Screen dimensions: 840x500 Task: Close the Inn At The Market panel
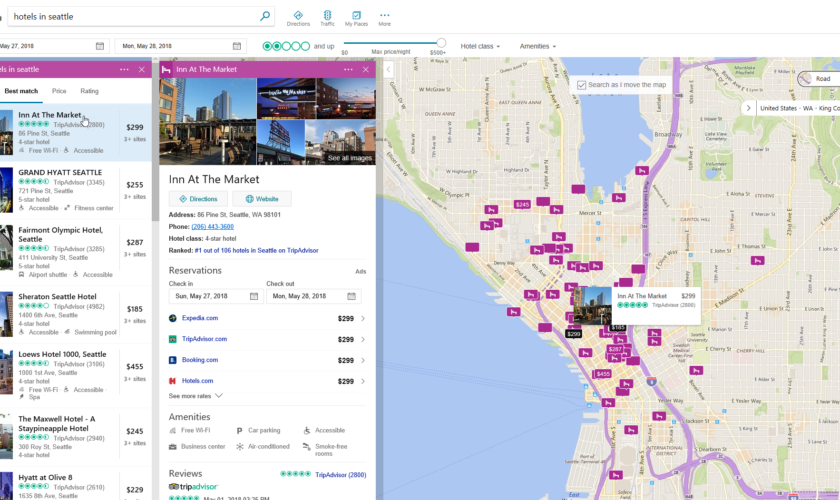click(x=366, y=69)
